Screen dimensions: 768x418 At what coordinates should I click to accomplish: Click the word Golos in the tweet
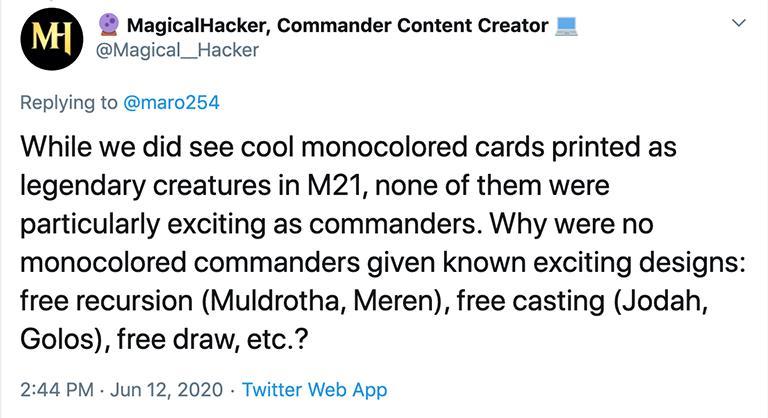[57, 339]
